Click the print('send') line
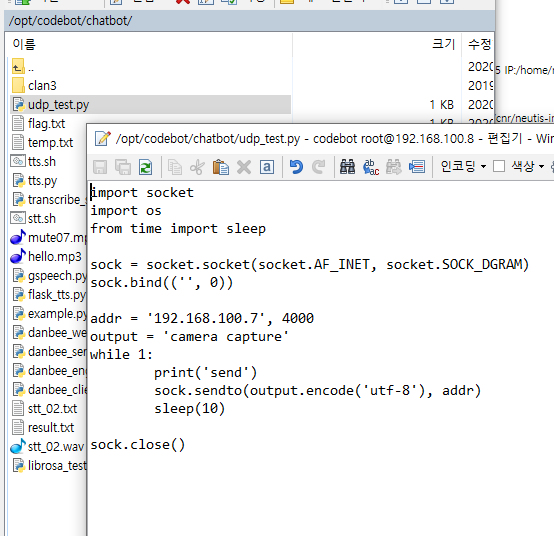Screen dimensions: 554x536 [206, 373]
